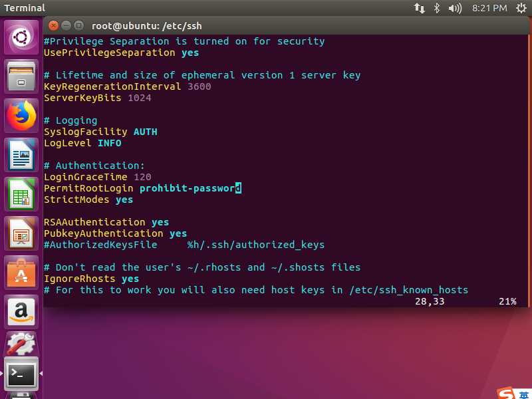Click the StrictModes keyword

pos(76,199)
